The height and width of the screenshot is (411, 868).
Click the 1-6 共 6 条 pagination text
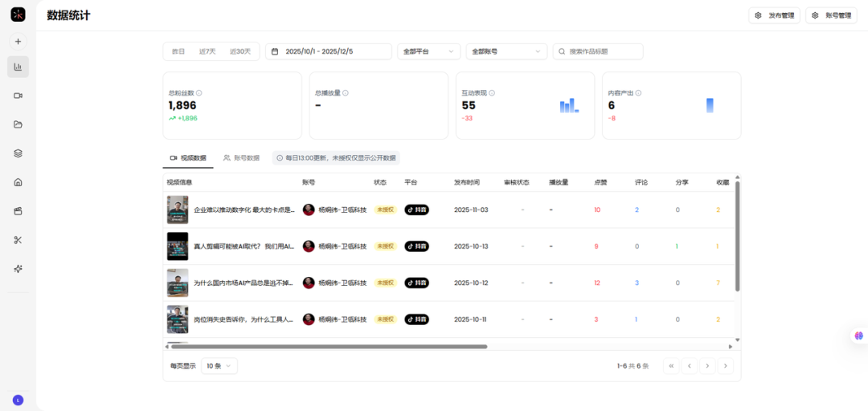pyautogui.click(x=633, y=365)
